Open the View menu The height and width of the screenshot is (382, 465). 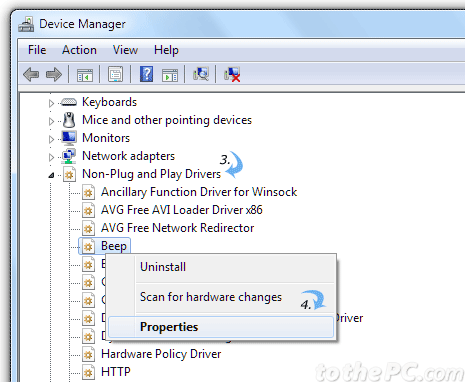tap(125, 50)
